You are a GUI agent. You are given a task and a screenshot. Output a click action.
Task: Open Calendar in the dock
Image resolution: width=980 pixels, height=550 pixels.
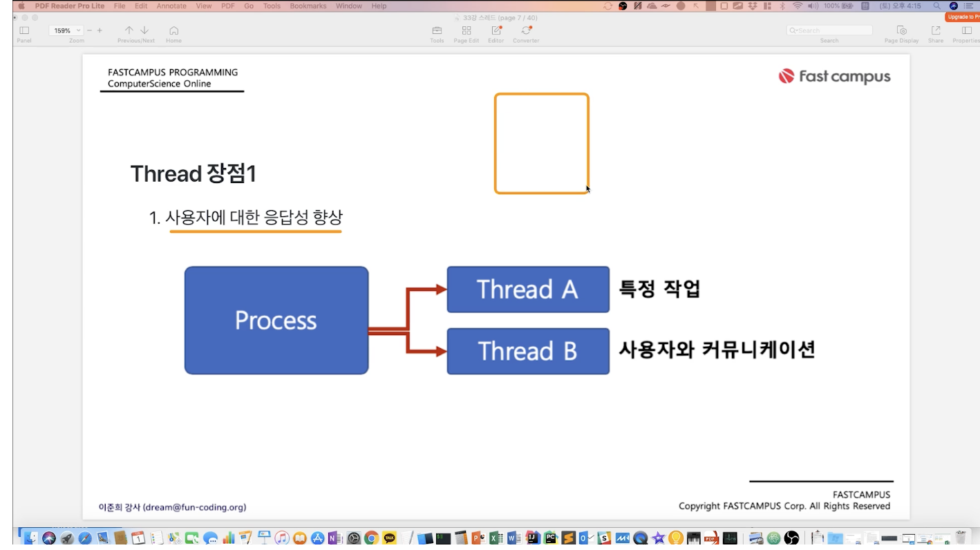(138, 538)
